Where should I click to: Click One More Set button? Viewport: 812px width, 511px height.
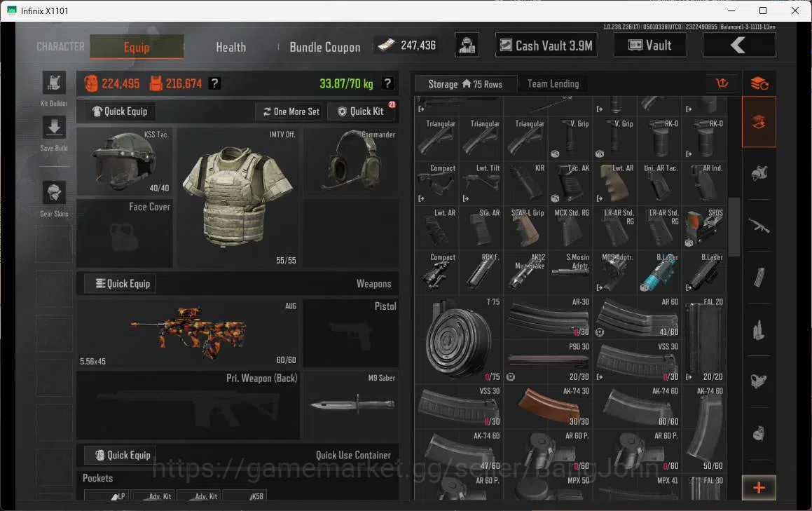[291, 111]
